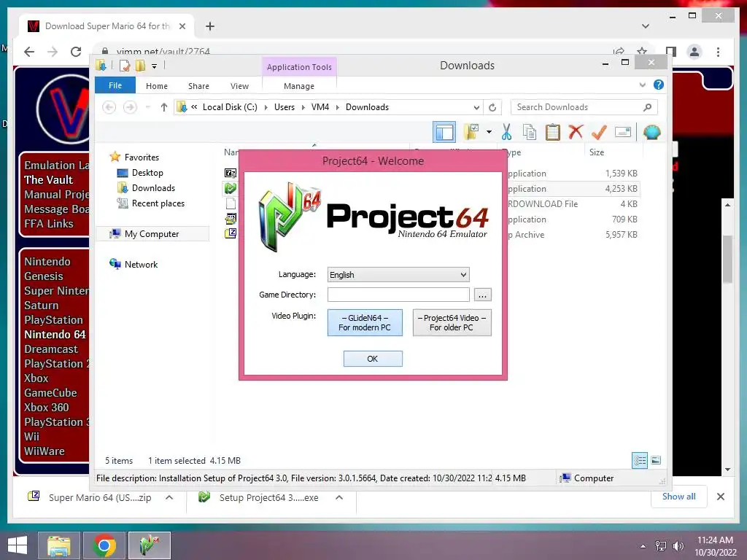Image resolution: width=747 pixels, height=560 pixels.
Task: Switch to Details view icon in status bar
Action: (640, 460)
